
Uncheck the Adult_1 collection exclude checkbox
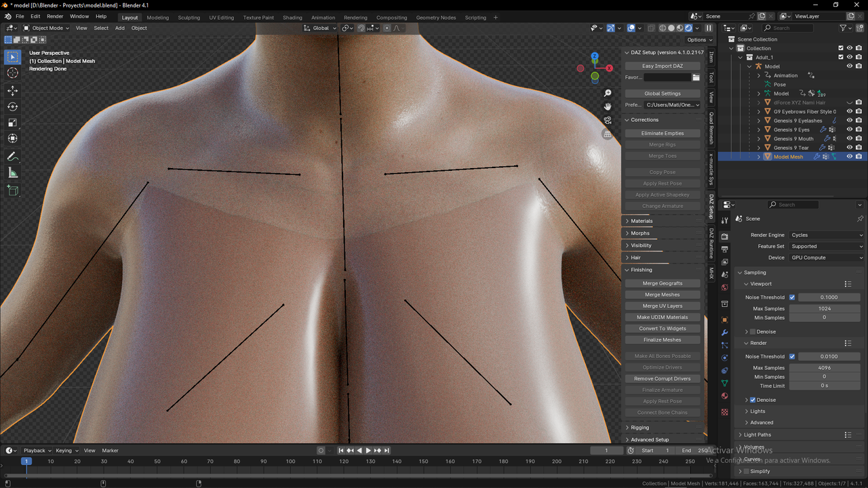click(841, 57)
